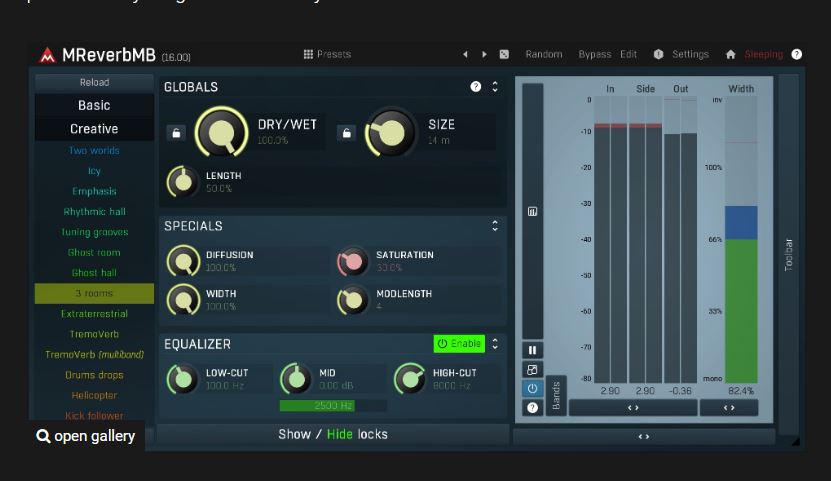Pause the meters with the pause icon

532,350
